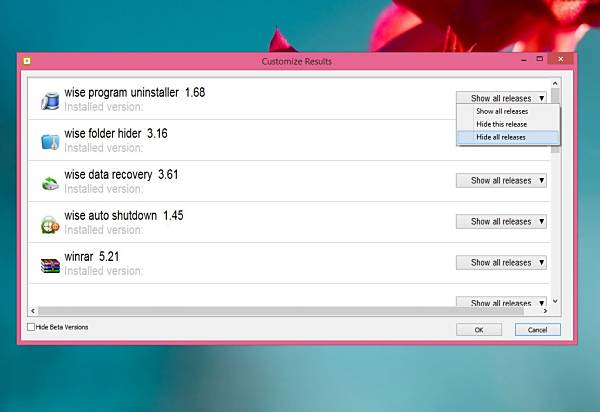Click the wise auto shutdown clock icon
The height and width of the screenshot is (412, 600).
pos(50,224)
